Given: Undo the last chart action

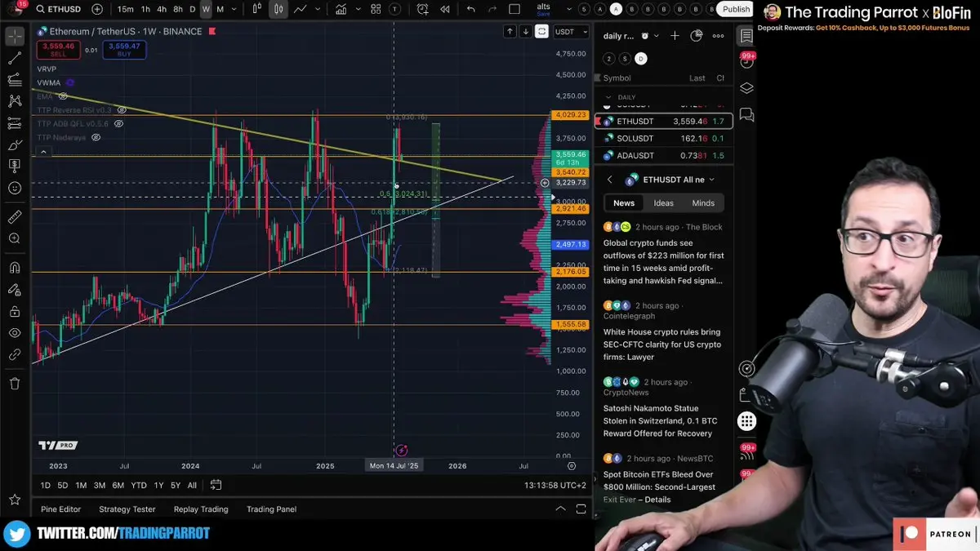Looking at the screenshot, I should tap(471, 9).
